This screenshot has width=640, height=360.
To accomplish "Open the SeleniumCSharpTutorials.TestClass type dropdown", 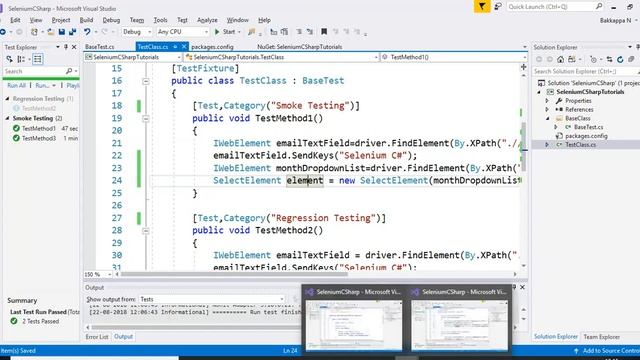I will click(281, 57).
